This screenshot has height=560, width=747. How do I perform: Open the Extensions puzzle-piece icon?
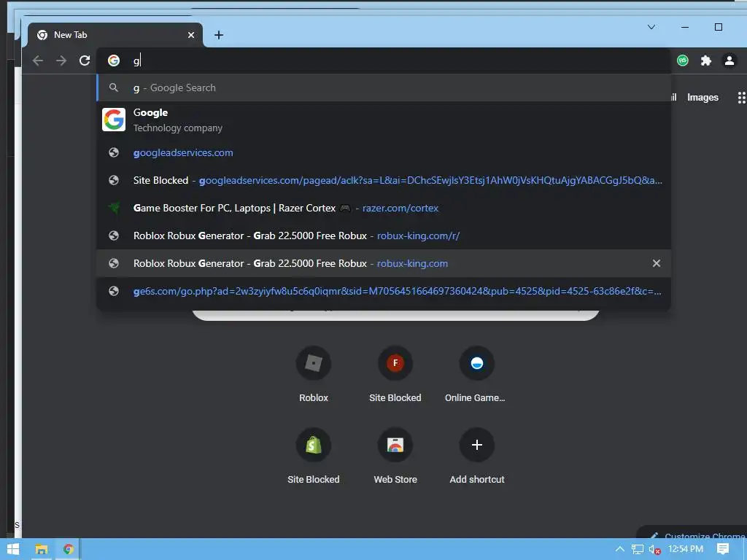click(706, 61)
